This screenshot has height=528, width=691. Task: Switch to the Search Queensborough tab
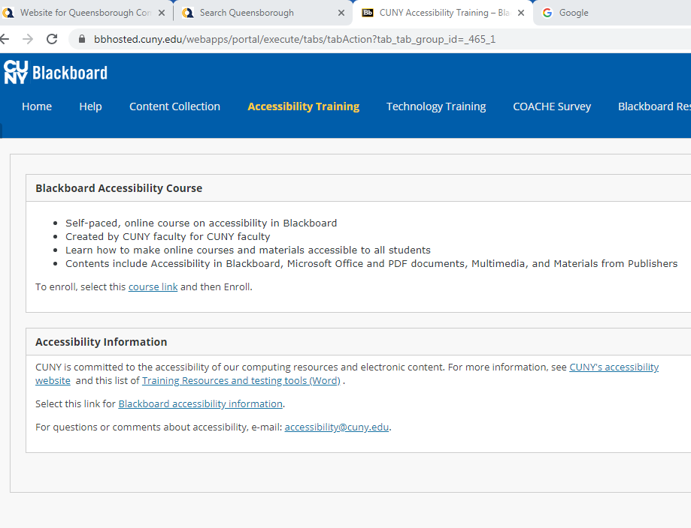pos(262,13)
